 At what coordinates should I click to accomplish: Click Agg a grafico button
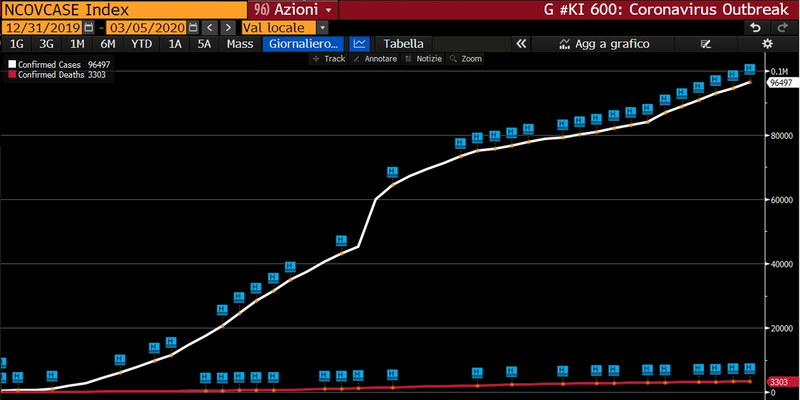[604, 44]
